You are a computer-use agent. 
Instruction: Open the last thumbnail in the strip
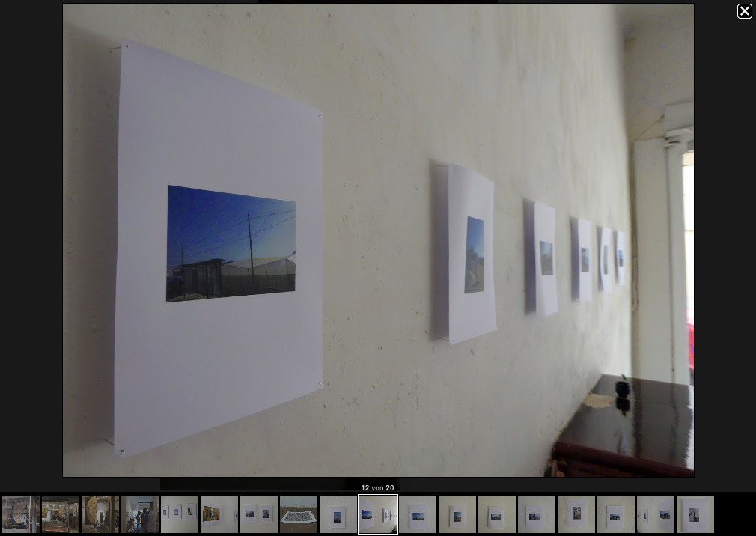[x=695, y=514]
